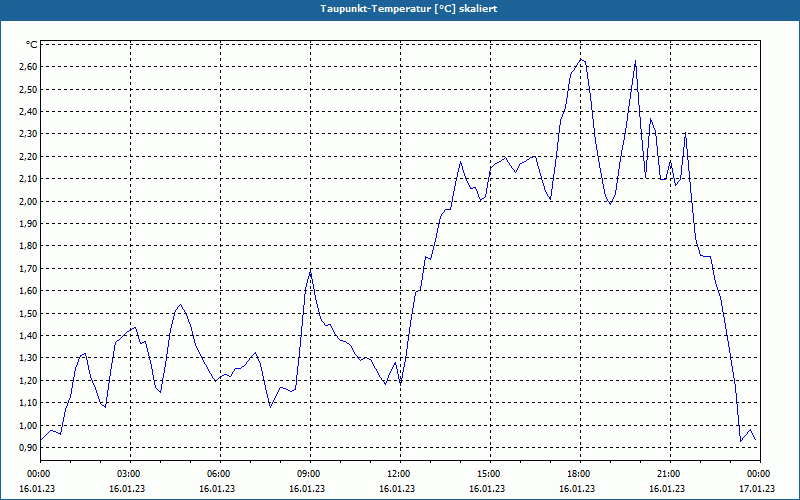Click the '21:00' time label
Screen dimensions: 800x500
click(667, 474)
